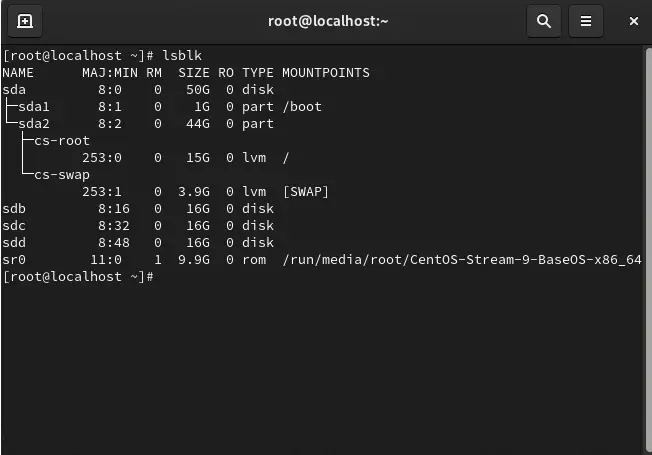Click the /boot mountpoint text
This screenshot has height=455, width=652.
coord(302,106)
